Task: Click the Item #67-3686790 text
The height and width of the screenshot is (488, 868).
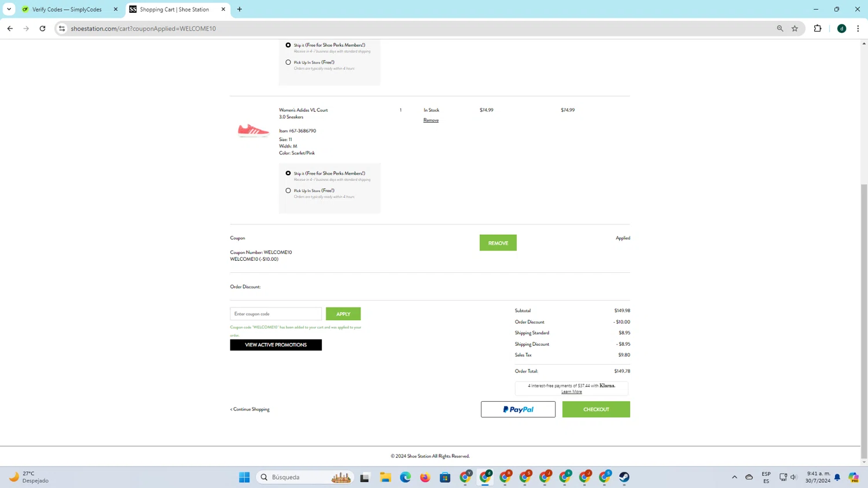Action: tap(297, 131)
